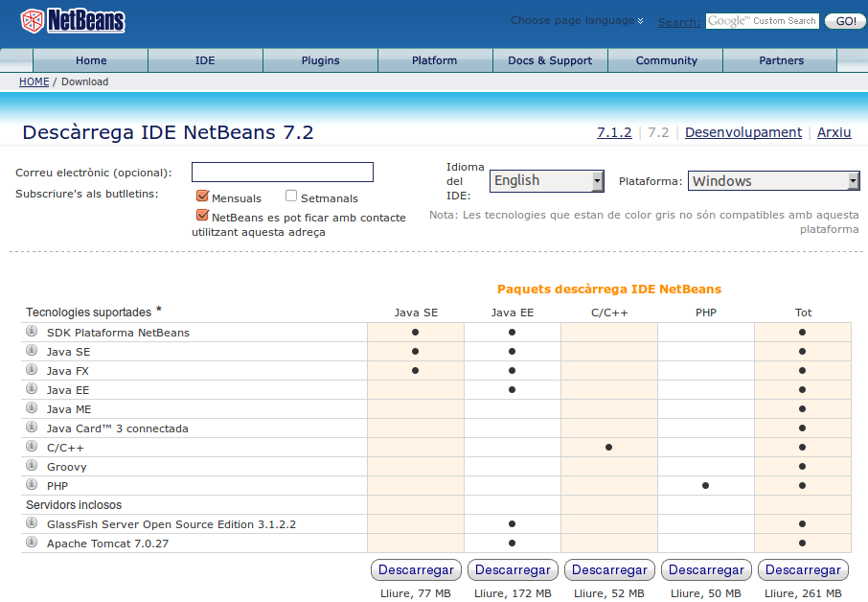Open the Idioma del IDE dropdown
Screen dimensions: 868x602
point(546,181)
